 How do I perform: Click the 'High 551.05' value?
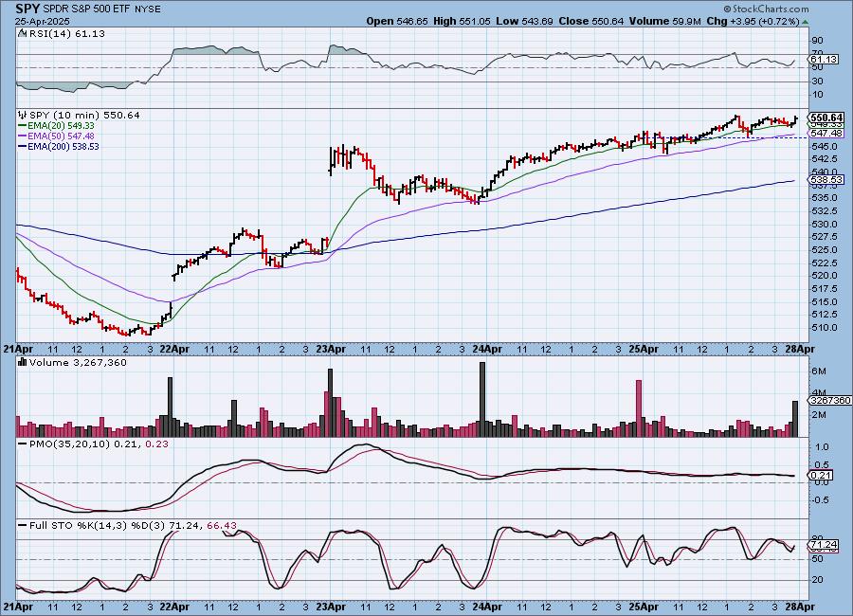pos(462,21)
